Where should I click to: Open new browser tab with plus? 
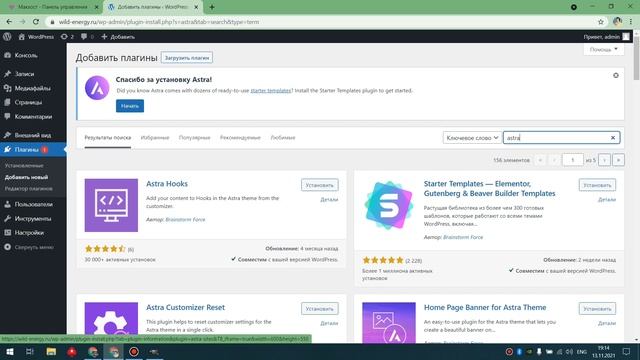[x=211, y=7]
